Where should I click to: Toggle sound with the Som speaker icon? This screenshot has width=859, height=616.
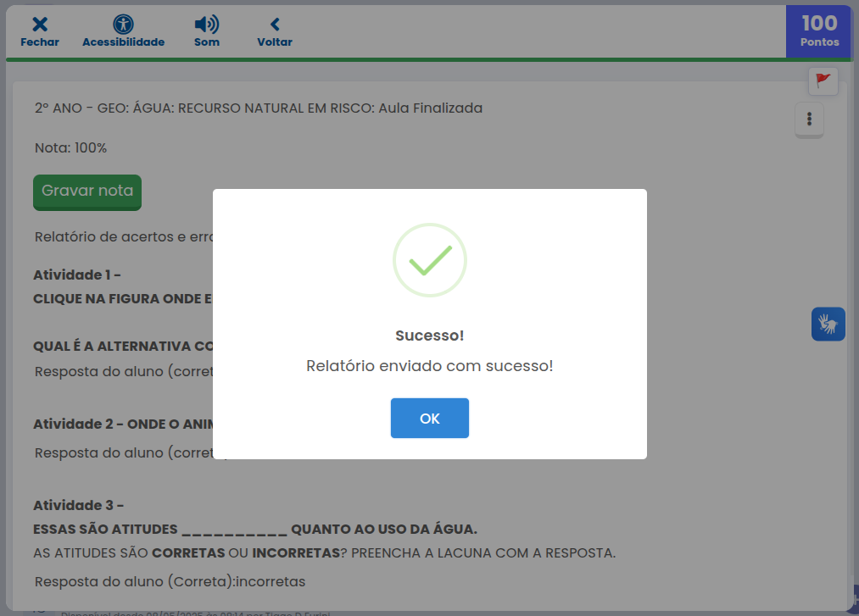206,25
